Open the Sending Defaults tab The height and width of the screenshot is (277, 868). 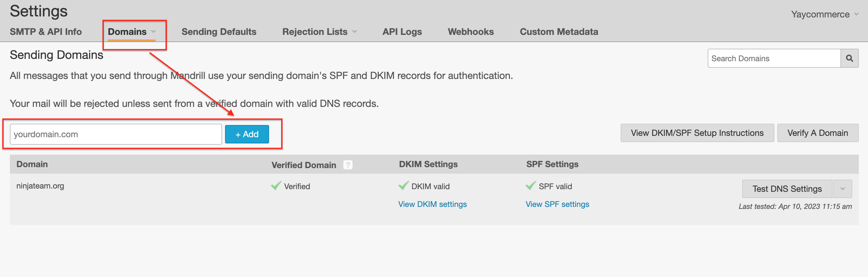click(219, 32)
